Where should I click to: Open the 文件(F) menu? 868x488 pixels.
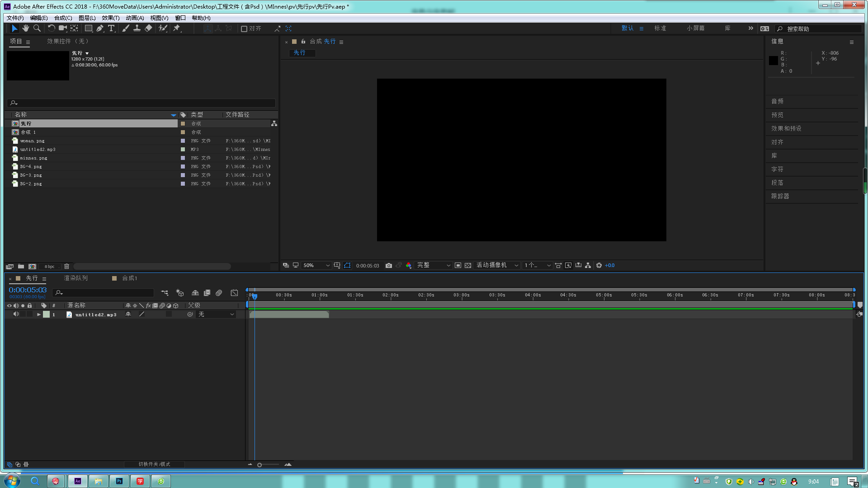click(15, 18)
